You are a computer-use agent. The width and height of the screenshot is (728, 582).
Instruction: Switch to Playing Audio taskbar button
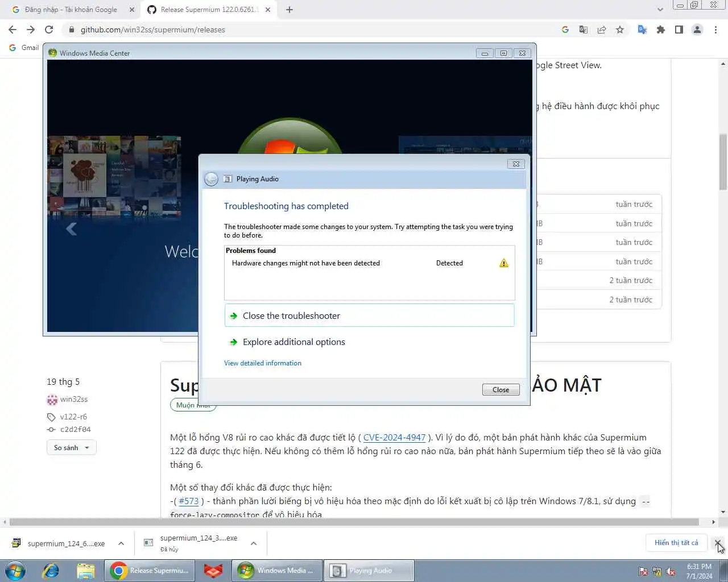coord(369,571)
